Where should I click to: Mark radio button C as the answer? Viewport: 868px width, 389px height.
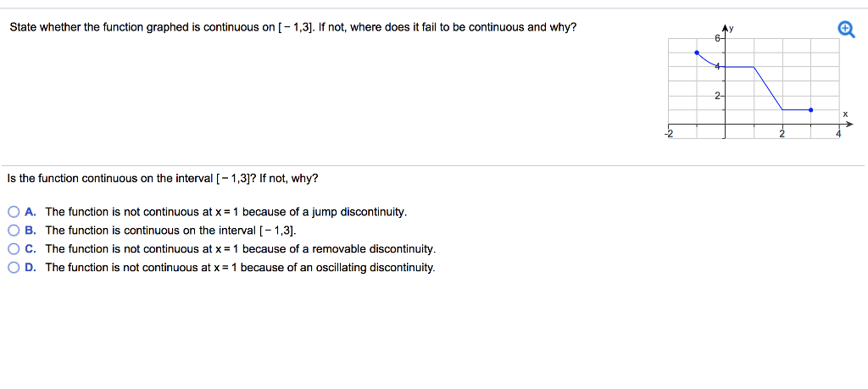(x=14, y=249)
